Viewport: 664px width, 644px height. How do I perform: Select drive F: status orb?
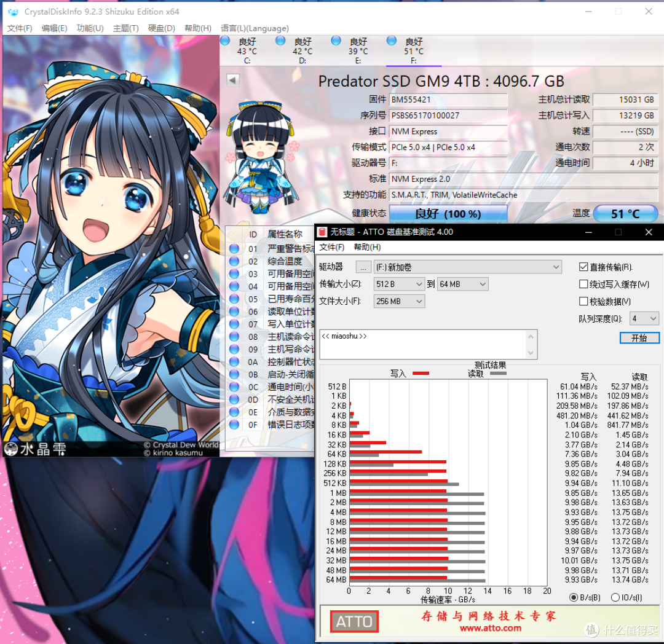tap(391, 41)
